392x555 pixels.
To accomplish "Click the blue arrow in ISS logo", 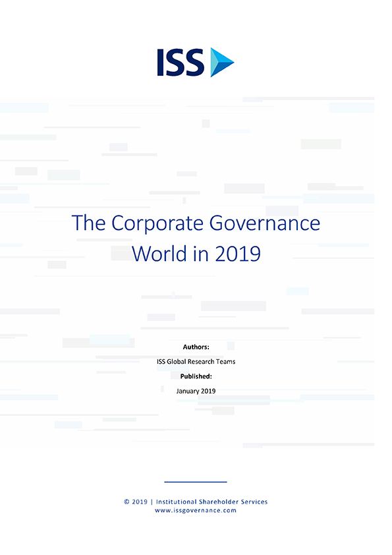I will [x=222, y=63].
